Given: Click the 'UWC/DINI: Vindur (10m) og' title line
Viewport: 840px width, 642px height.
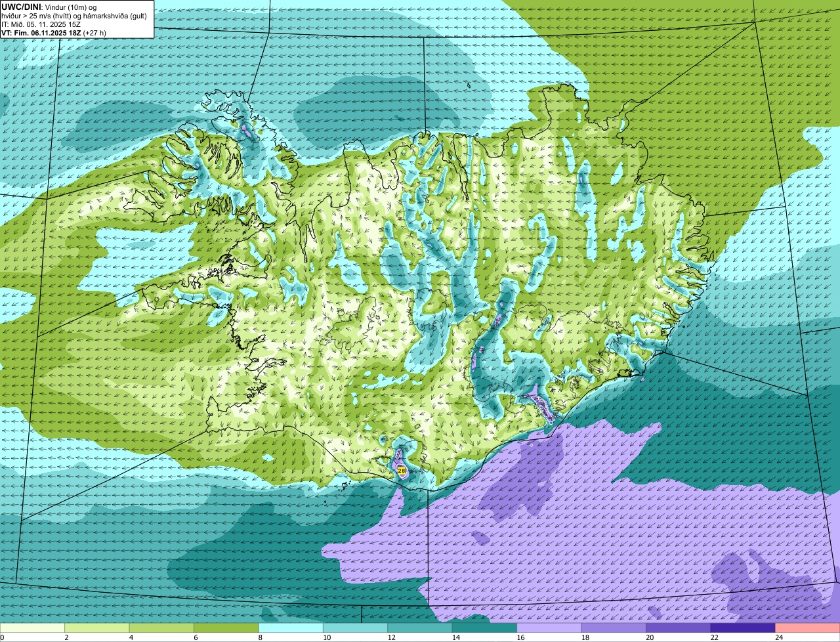Looking at the screenshot, I should coord(49,7).
